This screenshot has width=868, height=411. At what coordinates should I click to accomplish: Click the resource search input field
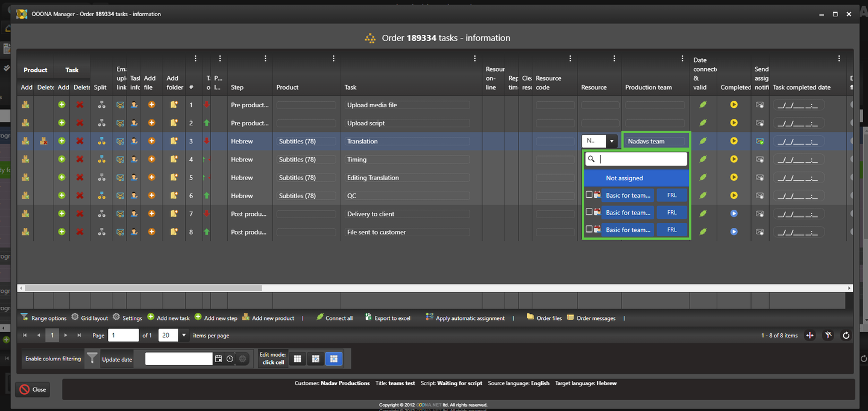point(641,159)
